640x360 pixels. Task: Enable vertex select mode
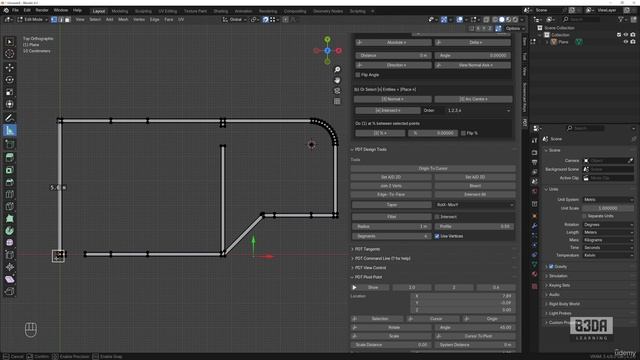(54, 20)
